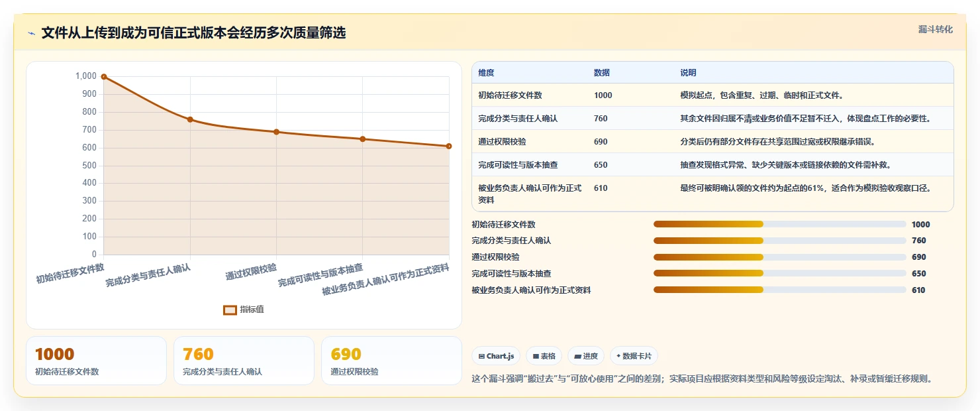Select the Chart.js chip
This screenshot has width=980, height=411.
496,356
